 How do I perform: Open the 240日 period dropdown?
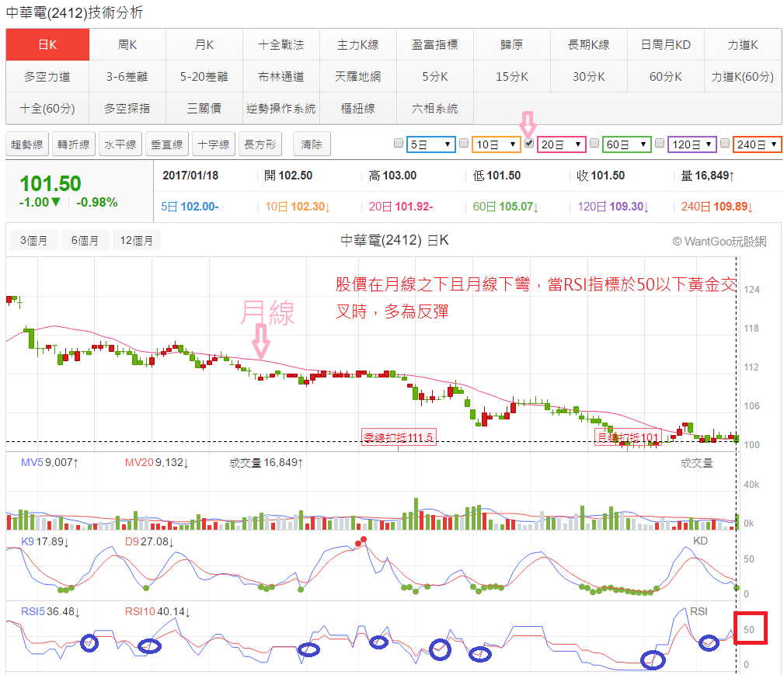(758, 144)
